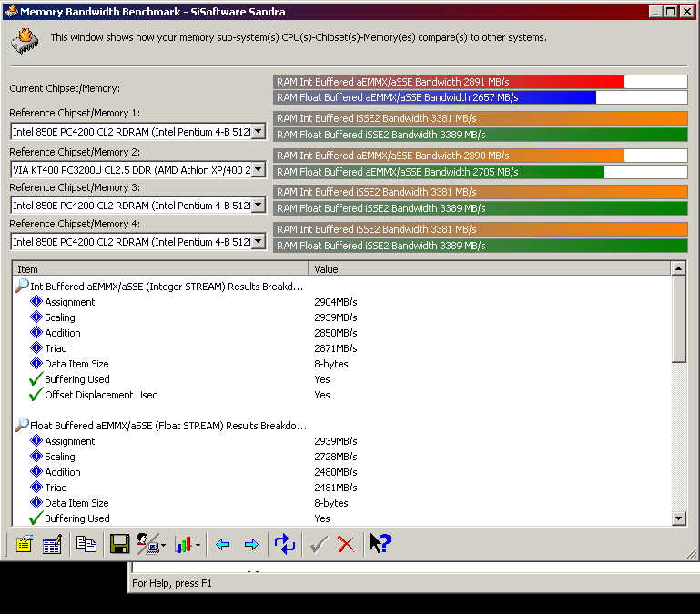Expand the arrow beside the user/computer toolbar icon
700x614 pixels.
[x=163, y=545]
